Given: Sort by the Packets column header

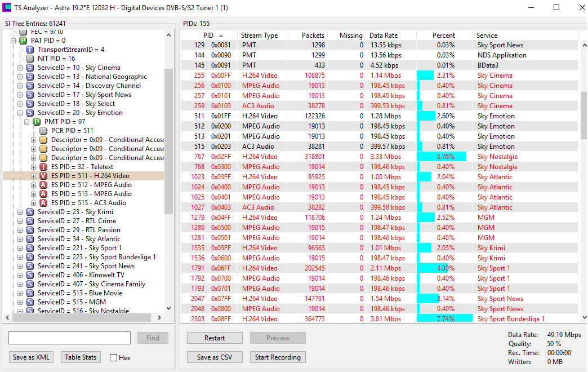Looking at the screenshot, I should (308, 36).
